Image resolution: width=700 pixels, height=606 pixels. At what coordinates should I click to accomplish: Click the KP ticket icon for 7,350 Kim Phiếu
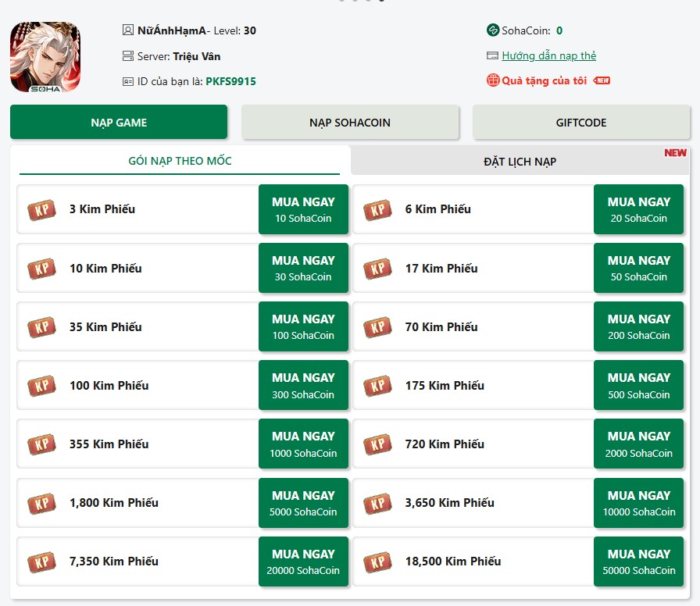coord(41,561)
